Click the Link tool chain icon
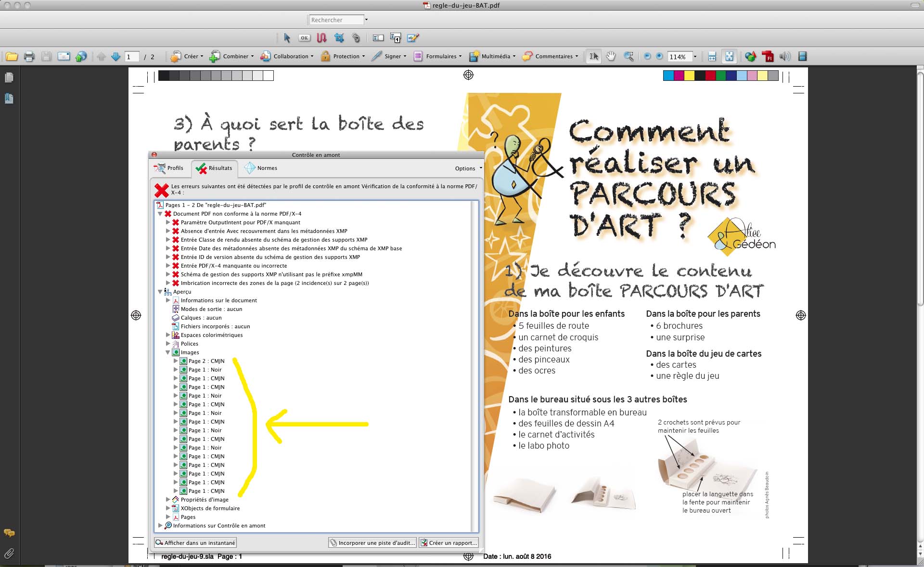 click(356, 38)
